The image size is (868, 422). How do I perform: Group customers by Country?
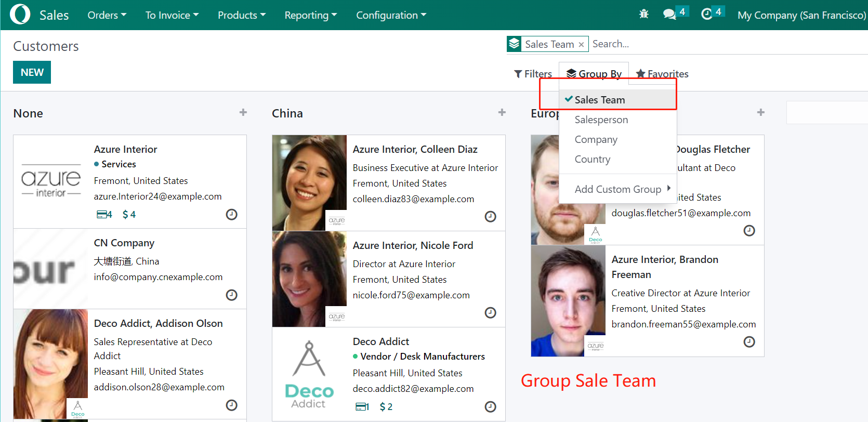pyautogui.click(x=618, y=159)
